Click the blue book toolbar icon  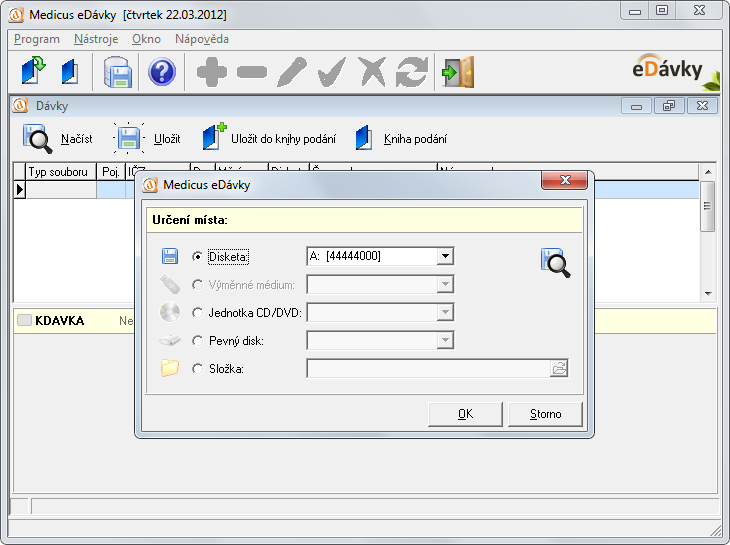coord(70,72)
